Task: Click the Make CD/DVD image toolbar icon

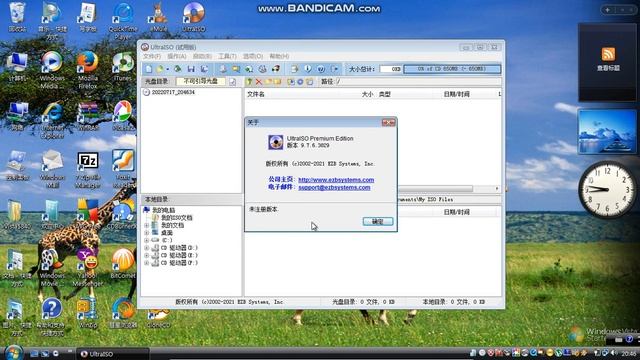Action: coord(223,69)
